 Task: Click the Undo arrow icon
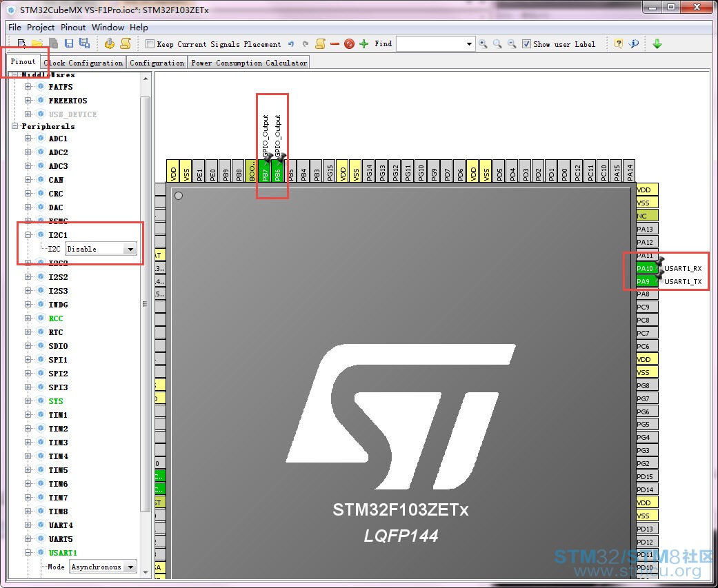pos(291,44)
